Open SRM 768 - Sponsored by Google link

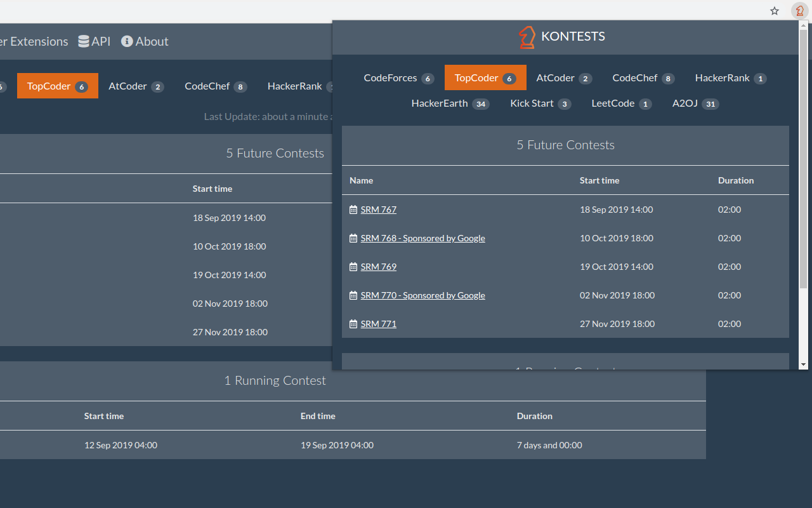(423, 238)
